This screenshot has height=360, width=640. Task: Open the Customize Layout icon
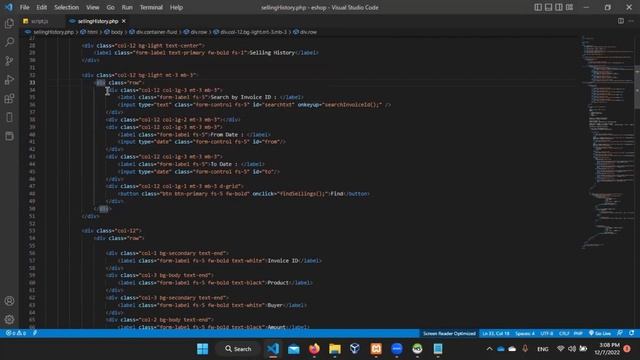[x=569, y=7]
